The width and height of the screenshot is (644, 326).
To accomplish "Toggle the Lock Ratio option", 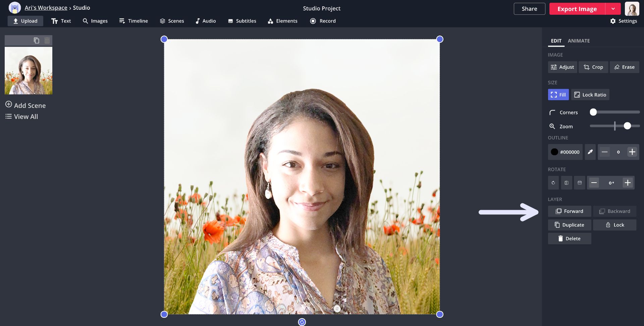I will click(590, 95).
